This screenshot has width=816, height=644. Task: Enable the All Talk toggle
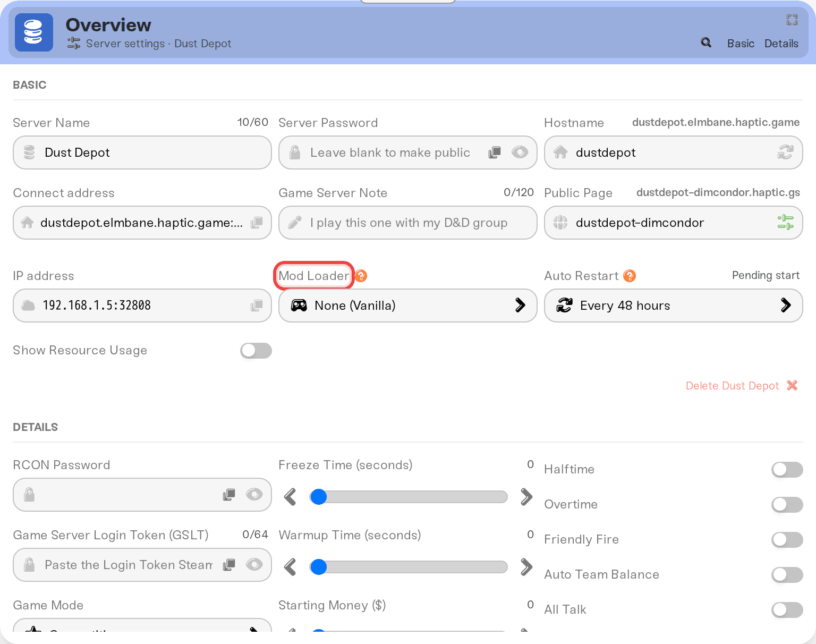pos(787,610)
